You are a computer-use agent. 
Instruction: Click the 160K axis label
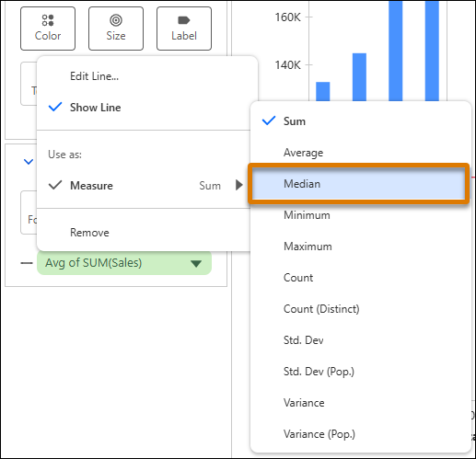pyautogui.click(x=287, y=17)
